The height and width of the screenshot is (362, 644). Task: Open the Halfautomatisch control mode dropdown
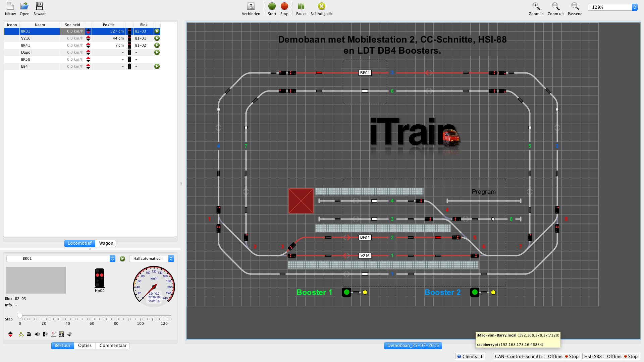pyautogui.click(x=152, y=258)
